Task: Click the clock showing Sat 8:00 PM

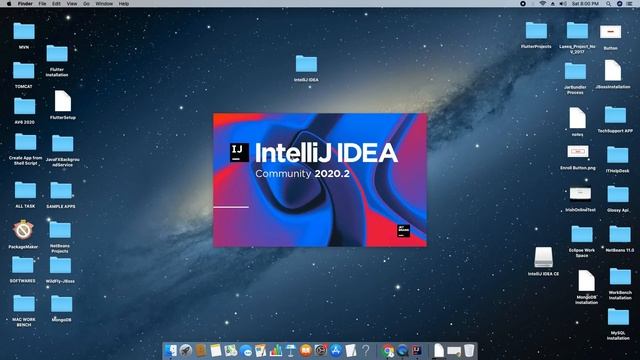Action: 585,4
